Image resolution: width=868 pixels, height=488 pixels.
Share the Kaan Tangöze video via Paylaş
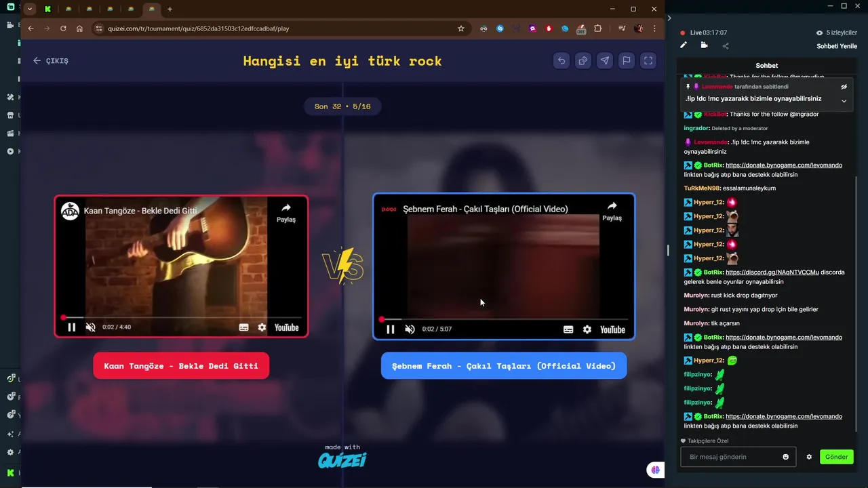point(286,212)
